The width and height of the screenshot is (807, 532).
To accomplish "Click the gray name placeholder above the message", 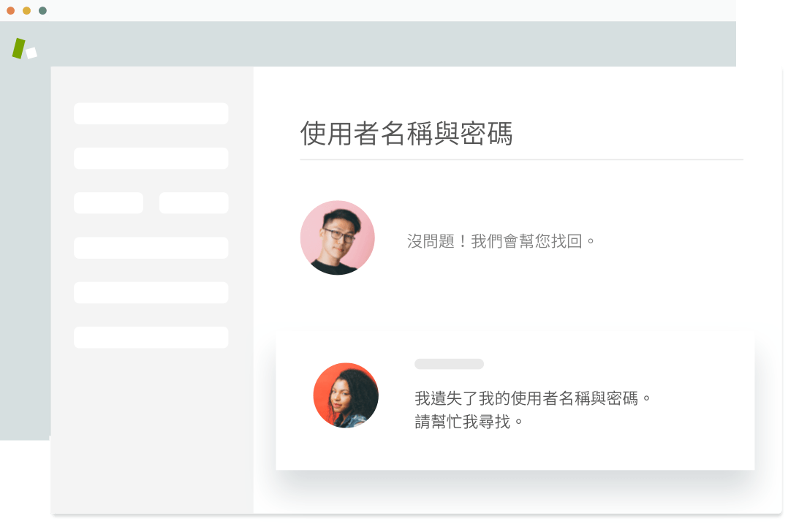I will tap(450, 364).
